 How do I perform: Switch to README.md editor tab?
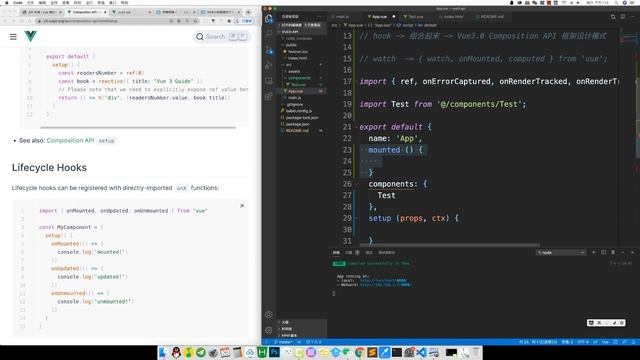pos(491,17)
